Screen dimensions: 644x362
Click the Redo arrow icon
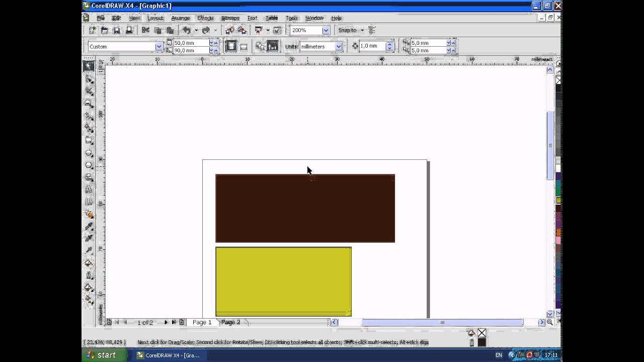pos(206,30)
